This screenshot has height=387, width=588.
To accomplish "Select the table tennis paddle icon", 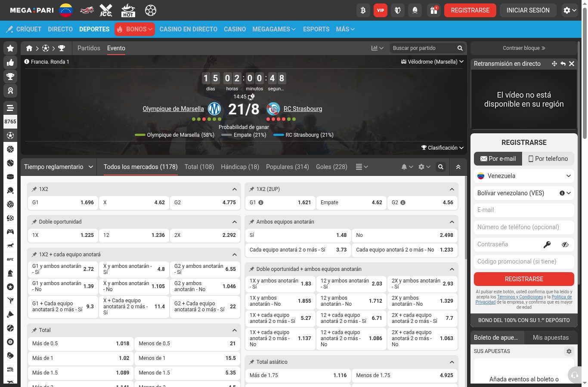I will click(10, 190).
